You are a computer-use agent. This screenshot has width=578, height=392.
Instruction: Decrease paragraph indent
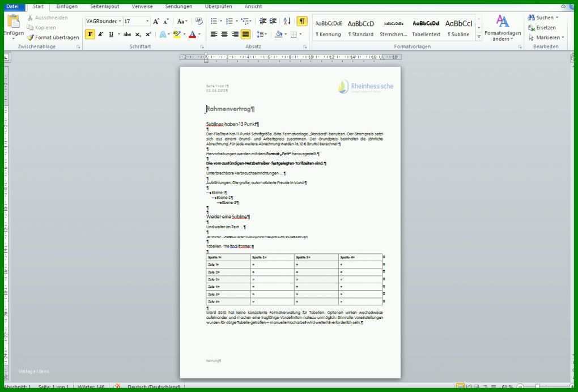[x=263, y=22]
